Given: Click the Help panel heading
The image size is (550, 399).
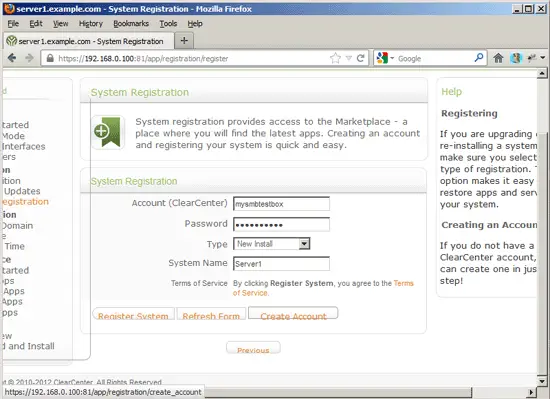Looking at the screenshot, I should tap(451, 92).
